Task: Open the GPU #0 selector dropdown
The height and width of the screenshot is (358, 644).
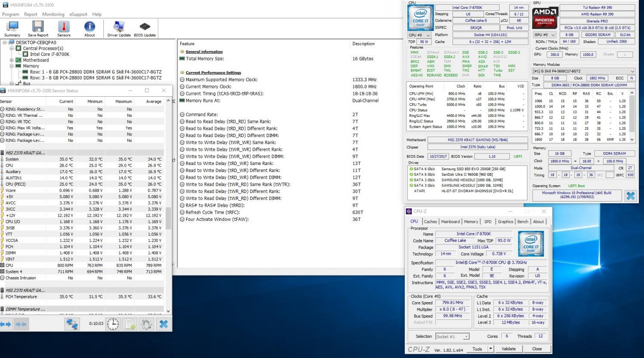Action: 545,35
